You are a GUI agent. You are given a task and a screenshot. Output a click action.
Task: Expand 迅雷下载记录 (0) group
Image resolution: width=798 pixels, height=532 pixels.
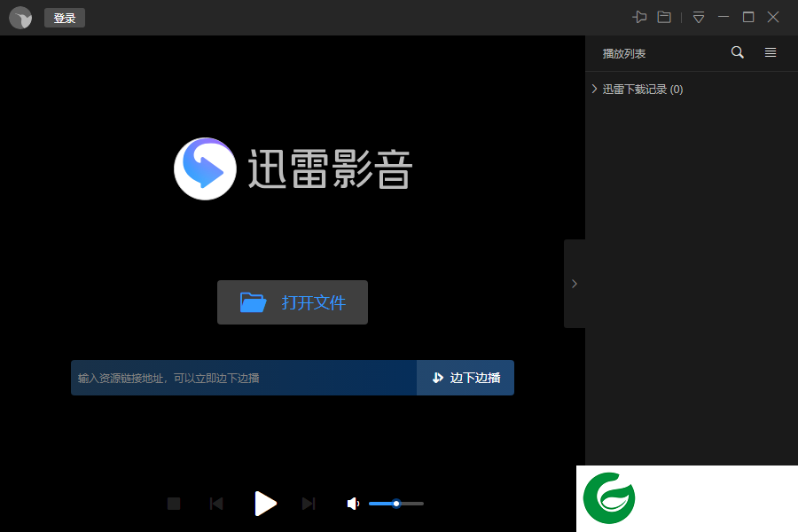click(x=594, y=89)
